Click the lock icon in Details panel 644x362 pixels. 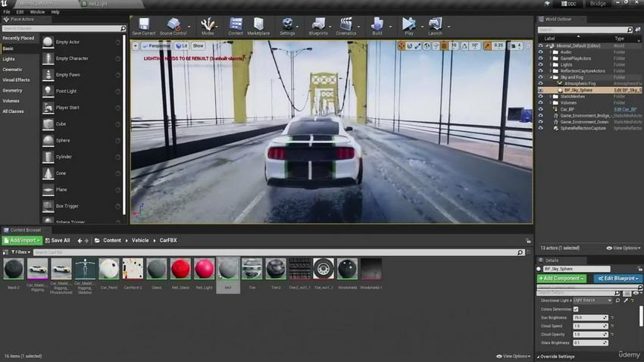(640, 269)
